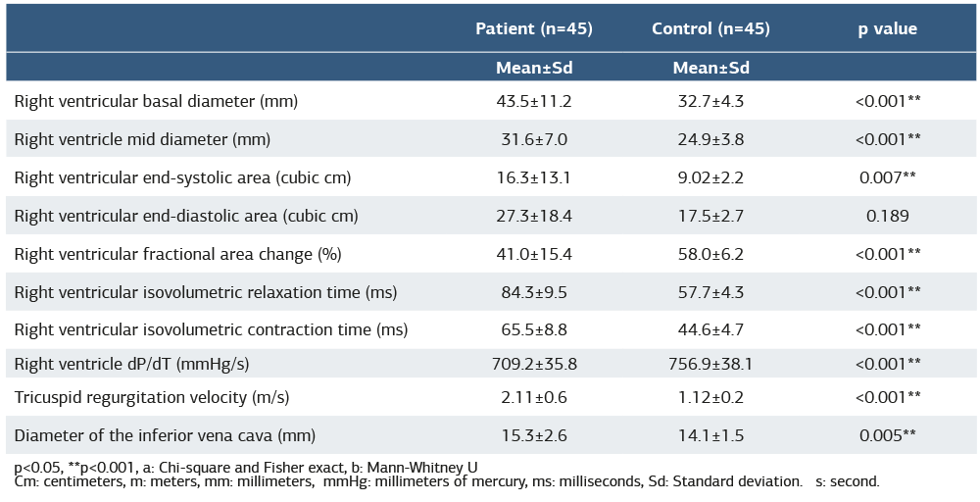Viewport: 980px width, 502px height.
Task: Click patient value 709.2±35.8 for dP/dT
Action: 534,365
